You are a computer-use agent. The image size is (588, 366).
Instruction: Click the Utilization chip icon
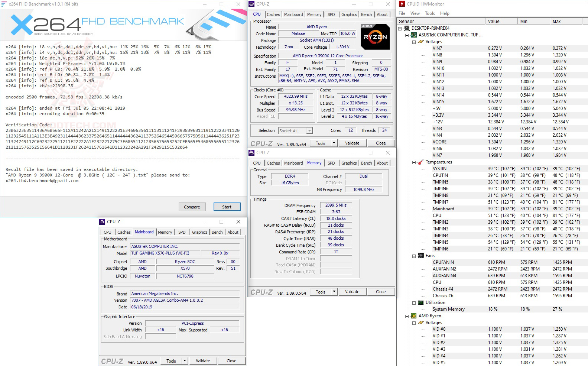(x=421, y=302)
